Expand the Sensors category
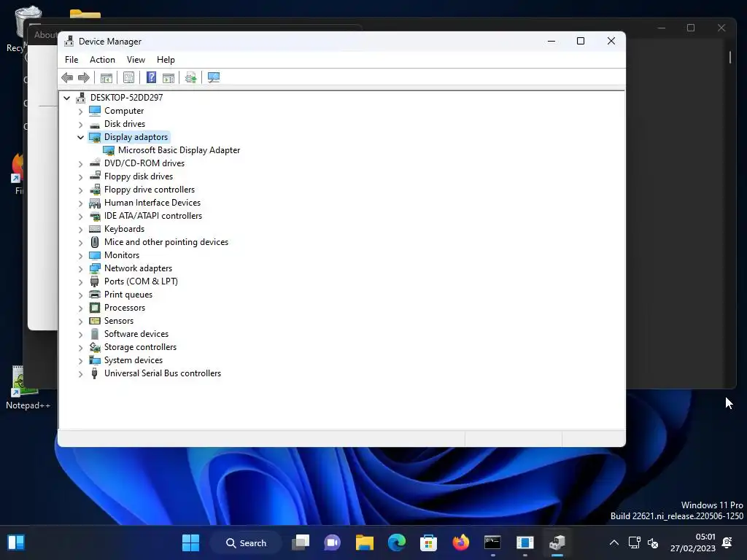 tap(80, 321)
